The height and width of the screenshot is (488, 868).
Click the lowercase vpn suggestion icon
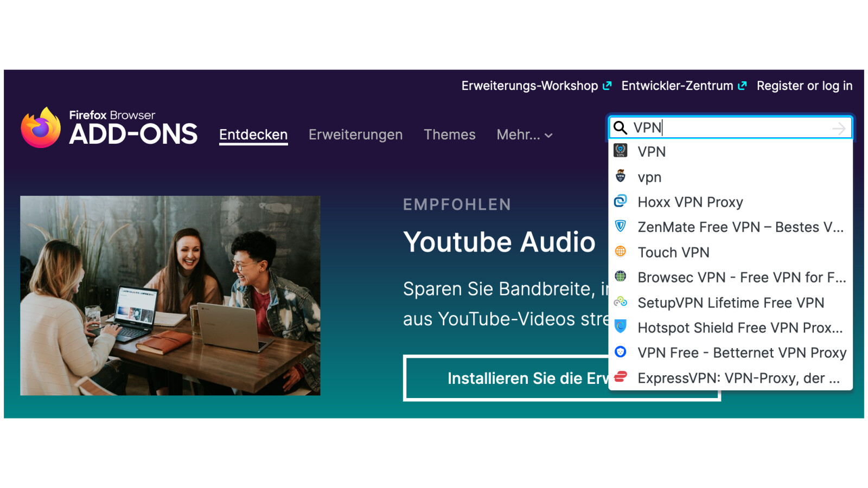[621, 176]
